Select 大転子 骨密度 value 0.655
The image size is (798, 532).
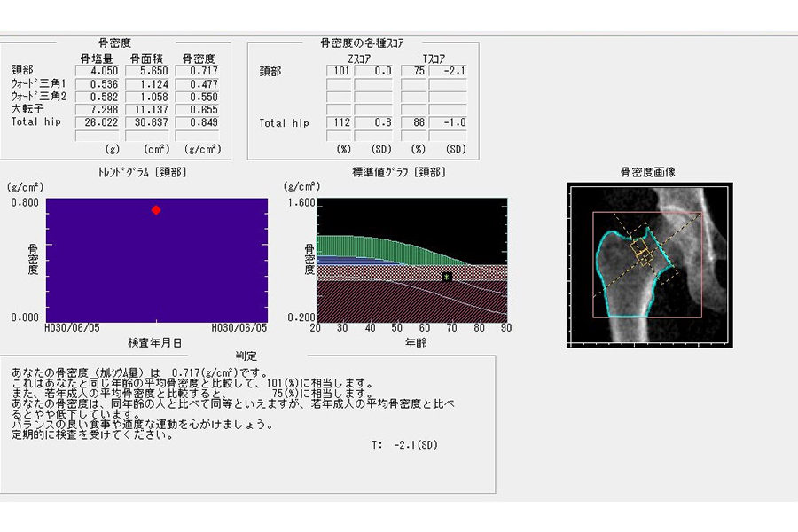point(197,109)
